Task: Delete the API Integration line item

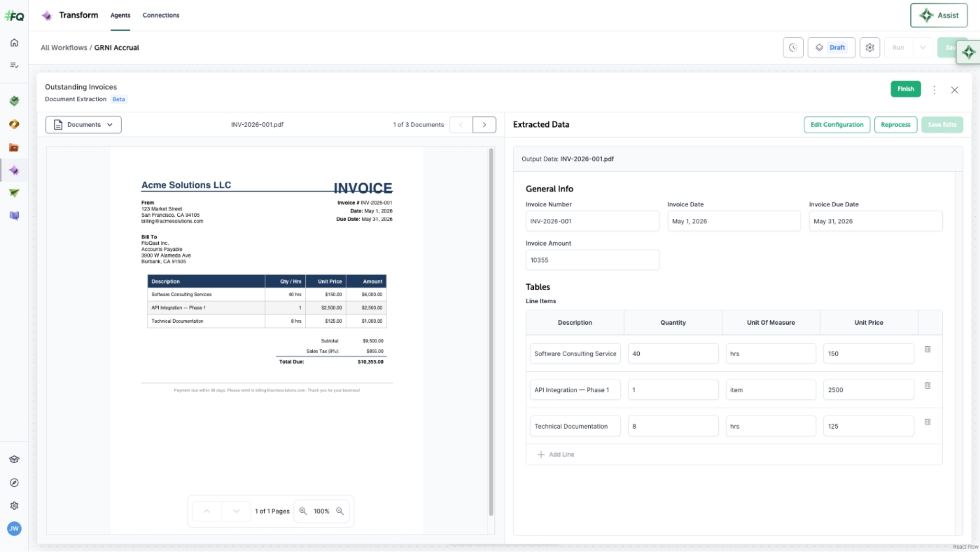Action: 927,386
